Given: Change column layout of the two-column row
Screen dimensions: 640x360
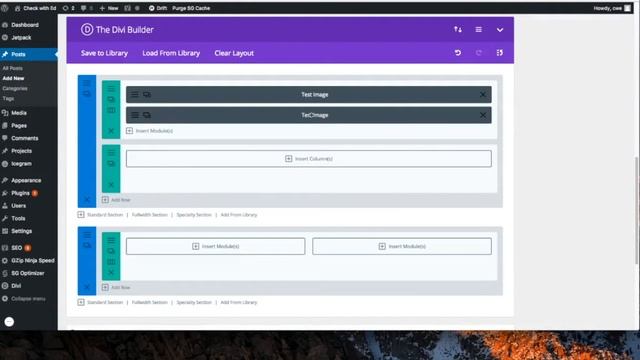Looking at the screenshot, I should click(x=111, y=262).
